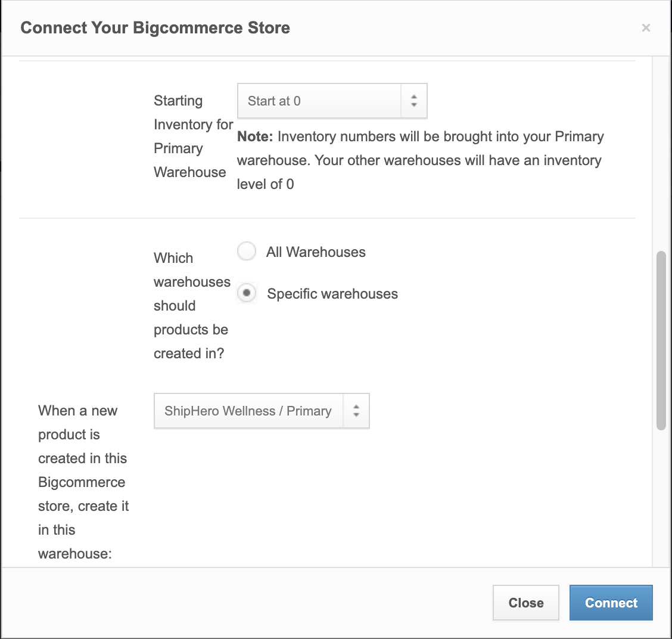The height and width of the screenshot is (639, 672).
Task: Click the scrollbar track below the thumb
Action: 661,498
